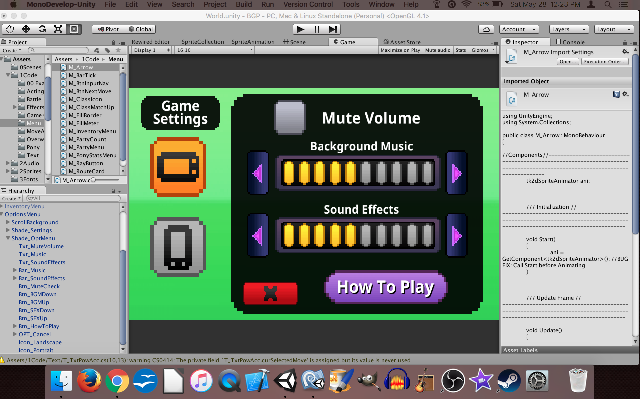Screen dimensions: 640x399
Task: Open the Project menu in menu bar
Action: [215, 4]
